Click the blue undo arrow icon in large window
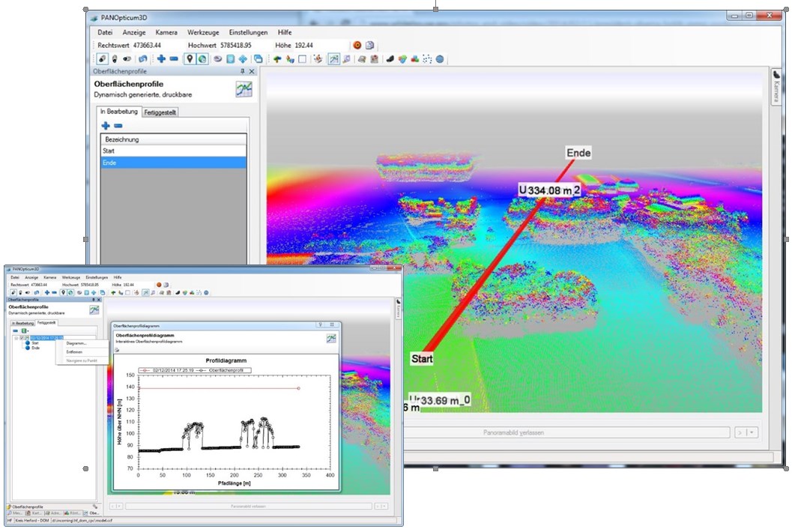Image resolution: width=792 pixels, height=532 pixels. click(x=142, y=59)
